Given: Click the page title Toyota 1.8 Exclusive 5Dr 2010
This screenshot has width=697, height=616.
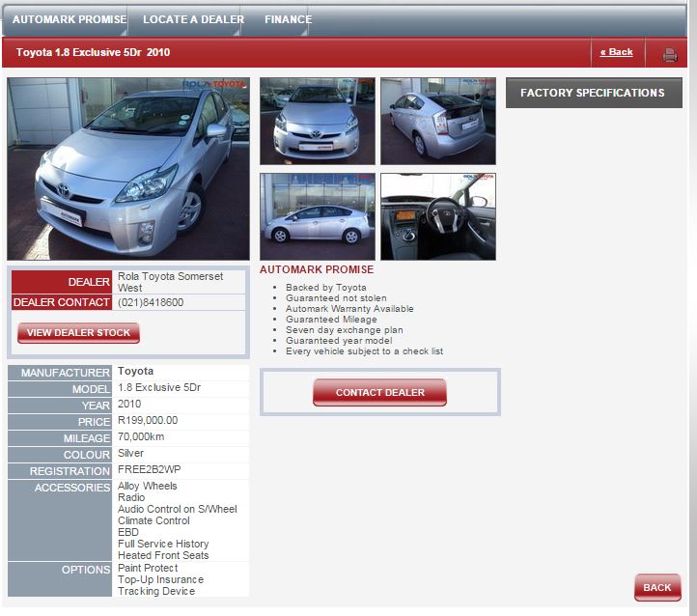Looking at the screenshot, I should tap(93, 52).
